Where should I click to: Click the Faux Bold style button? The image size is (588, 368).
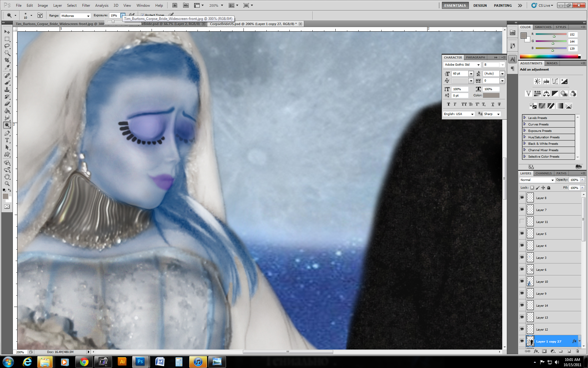[x=448, y=104]
